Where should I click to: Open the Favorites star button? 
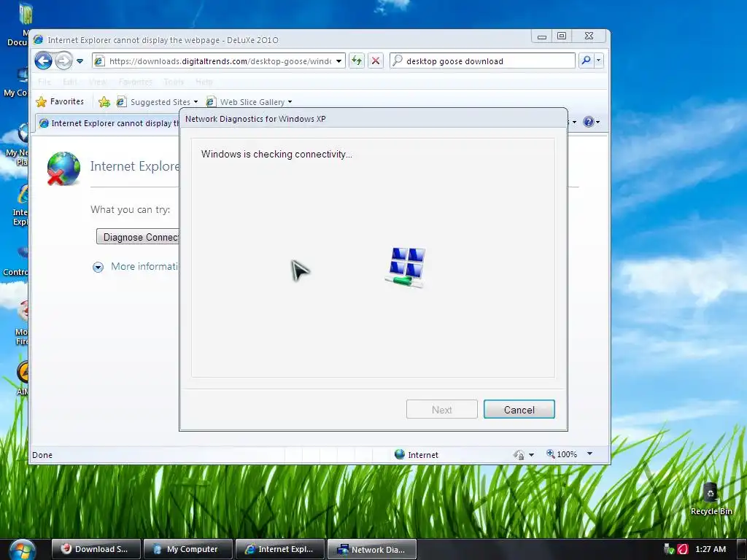[x=60, y=101]
